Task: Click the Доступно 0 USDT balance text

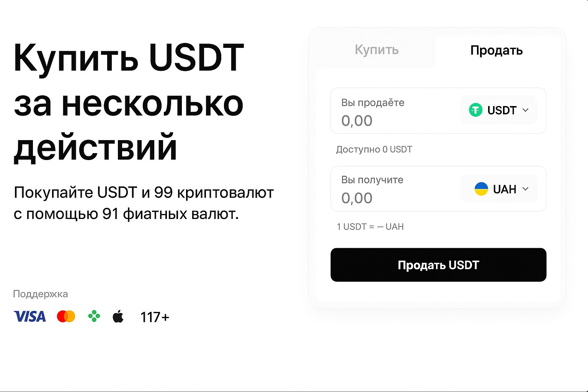Action: tap(374, 149)
